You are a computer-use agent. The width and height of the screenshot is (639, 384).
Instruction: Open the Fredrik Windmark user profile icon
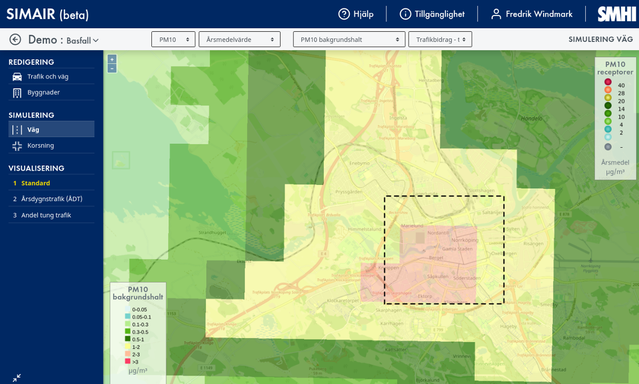pos(496,14)
